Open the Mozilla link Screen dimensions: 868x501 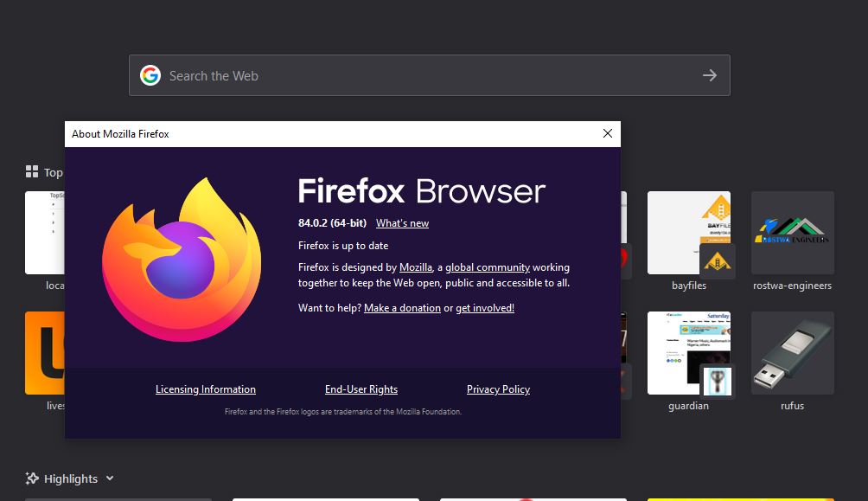click(x=416, y=267)
